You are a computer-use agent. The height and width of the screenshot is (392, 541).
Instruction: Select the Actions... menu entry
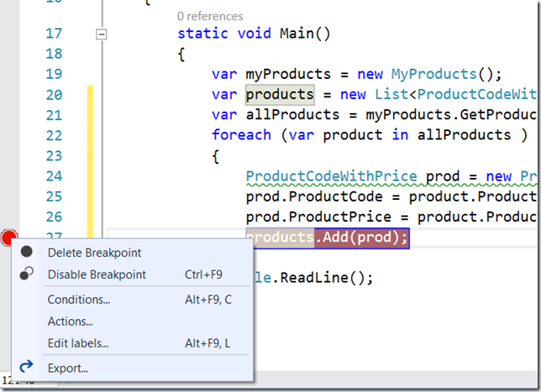point(70,321)
